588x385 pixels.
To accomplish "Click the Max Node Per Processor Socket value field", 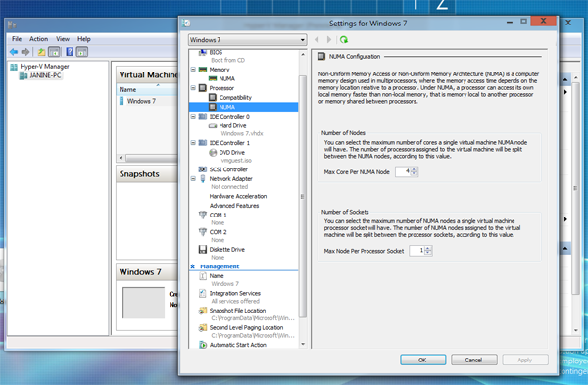I will tap(417, 251).
